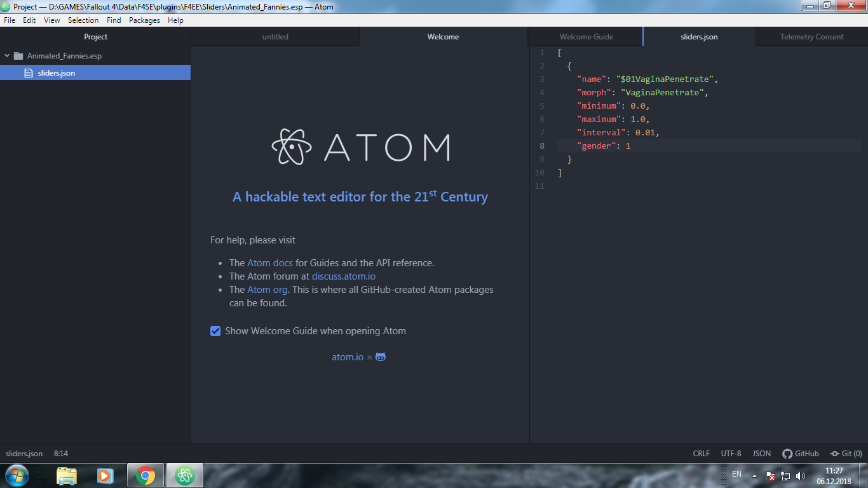Open the Git (0) panel in the status bar
The image size is (868, 488).
pyautogui.click(x=846, y=454)
